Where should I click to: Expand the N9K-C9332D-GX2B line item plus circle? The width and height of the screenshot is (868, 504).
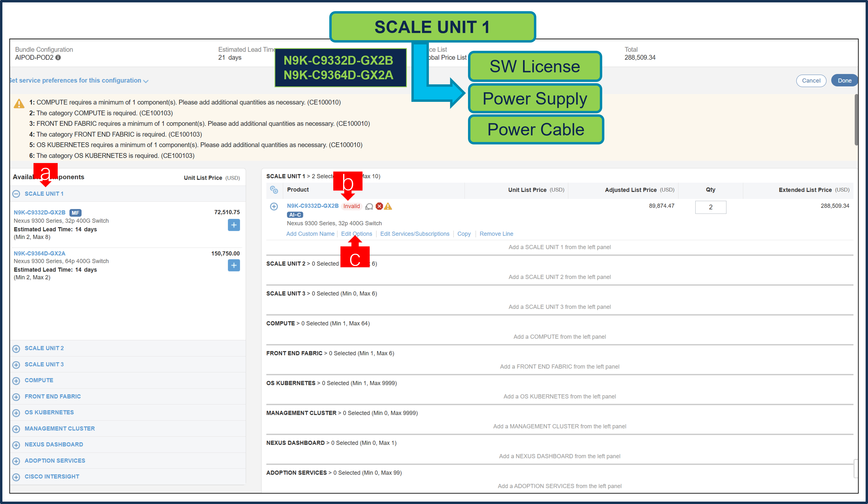(x=274, y=206)
